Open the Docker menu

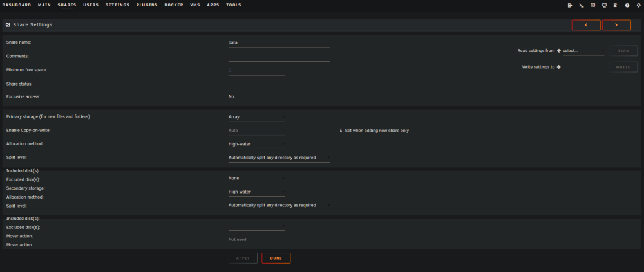(x=174, y=5)
